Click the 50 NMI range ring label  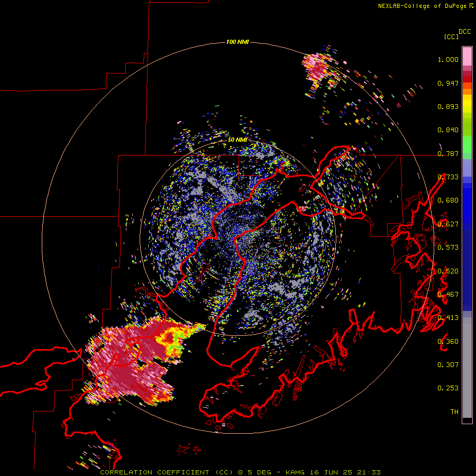[237, 140]
